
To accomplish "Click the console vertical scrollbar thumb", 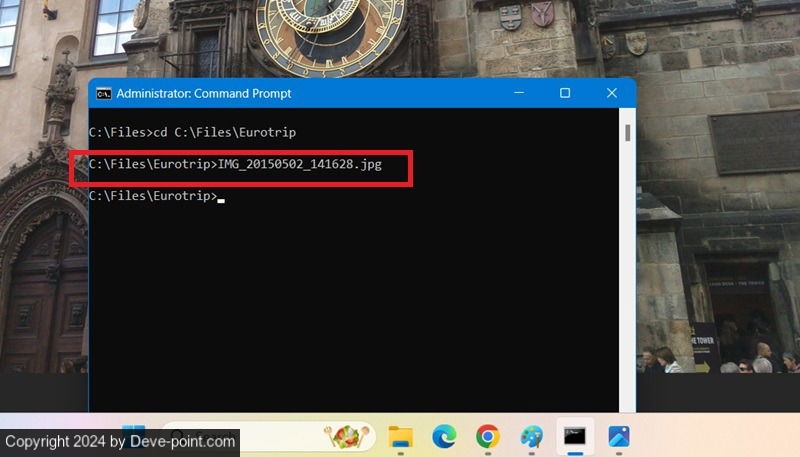I will 627,132.
